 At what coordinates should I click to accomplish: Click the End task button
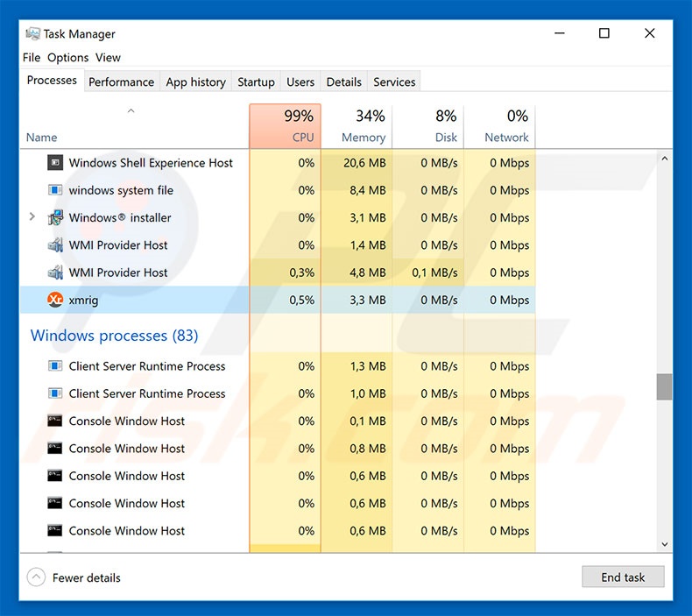point(623,577)
